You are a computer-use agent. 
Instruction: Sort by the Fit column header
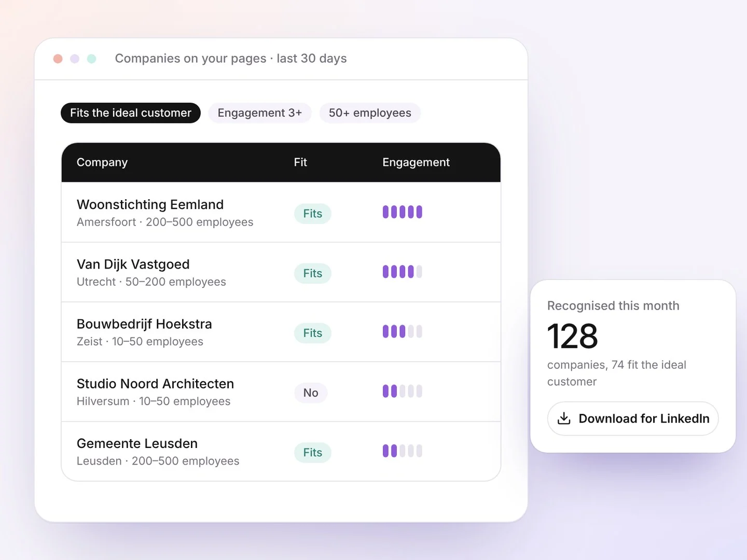point(300,162)
